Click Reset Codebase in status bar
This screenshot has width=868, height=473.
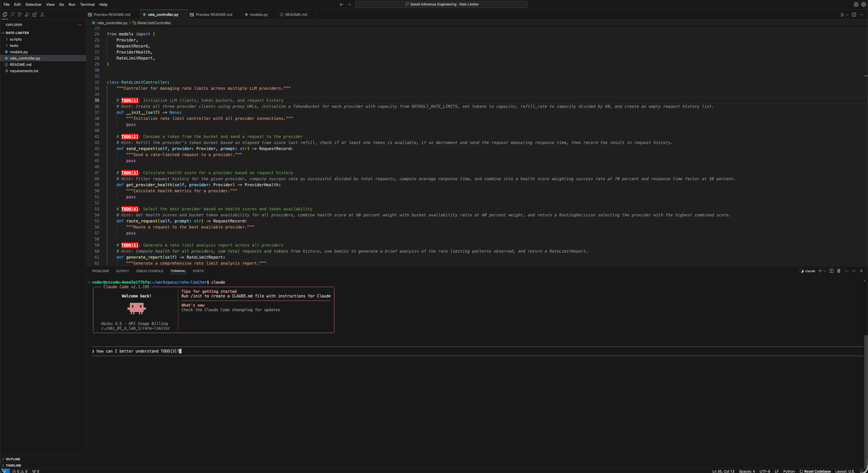815,471
